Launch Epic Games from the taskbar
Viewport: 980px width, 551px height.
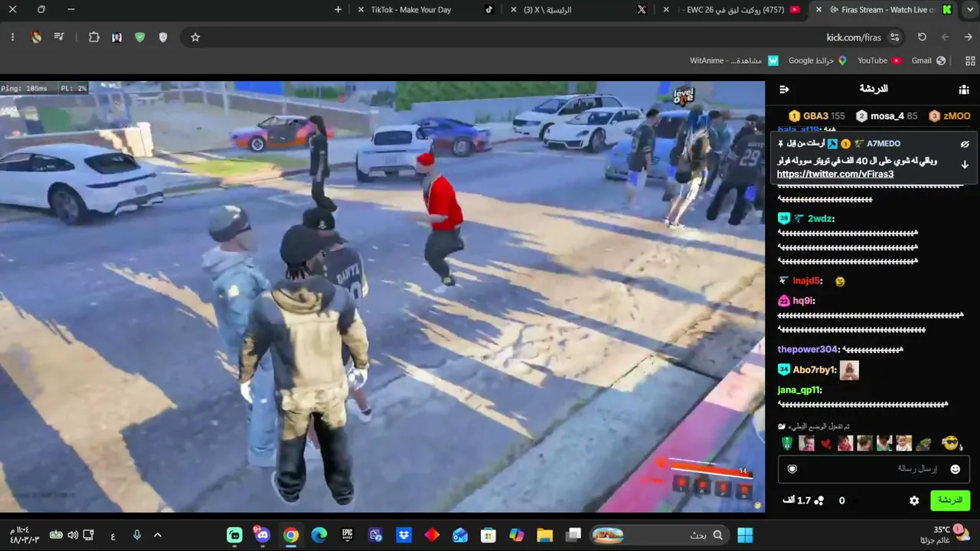coord(347,535)
